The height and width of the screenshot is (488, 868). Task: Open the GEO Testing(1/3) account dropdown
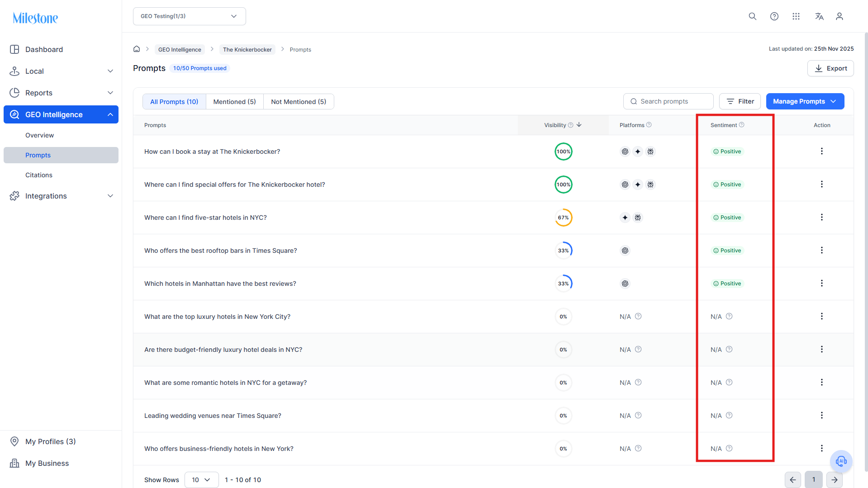click(190, 16)
